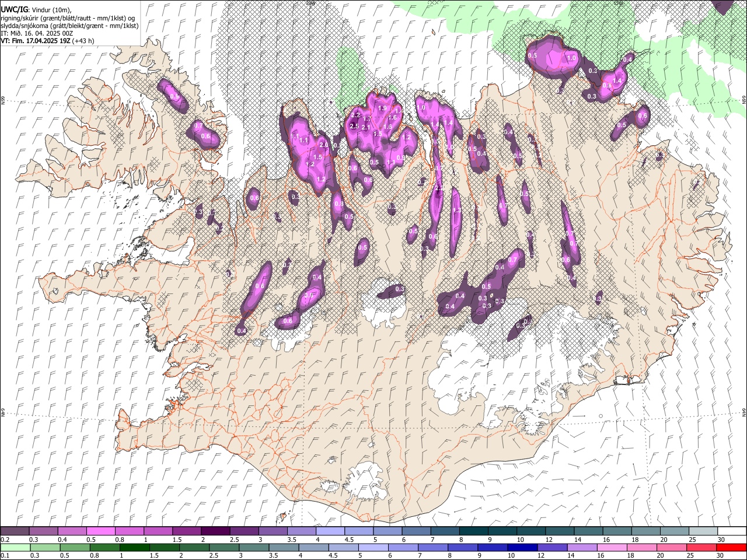
Task: Pick the 25–30 red-pink lower-row swatch
Action: (701, 547)
